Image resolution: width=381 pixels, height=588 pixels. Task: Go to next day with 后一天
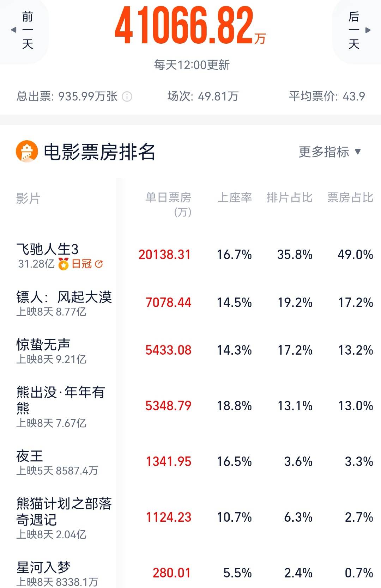pyautogui.click(x=357, y=30)
